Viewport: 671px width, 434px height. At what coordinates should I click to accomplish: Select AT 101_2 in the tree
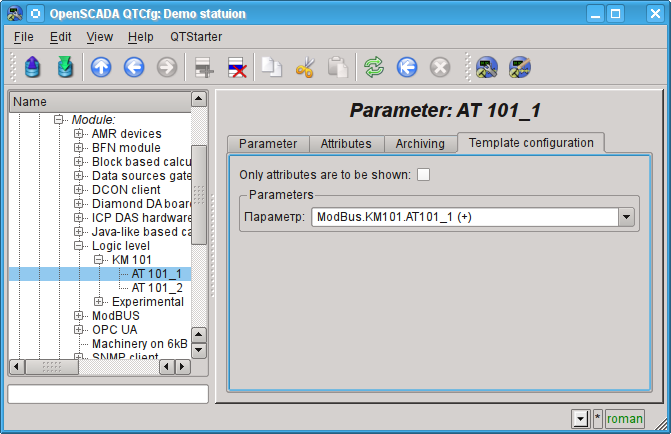(157, 288)
